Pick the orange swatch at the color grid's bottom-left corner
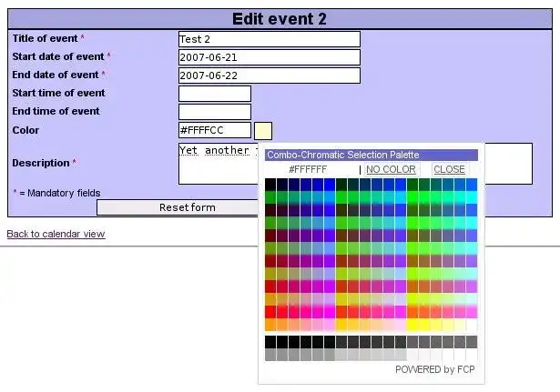 pos(270,325)
